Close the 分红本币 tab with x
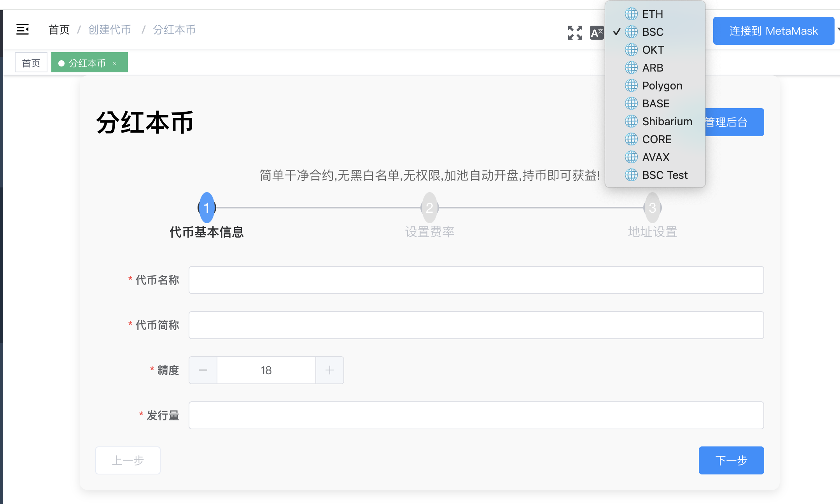 click(115, 63)
